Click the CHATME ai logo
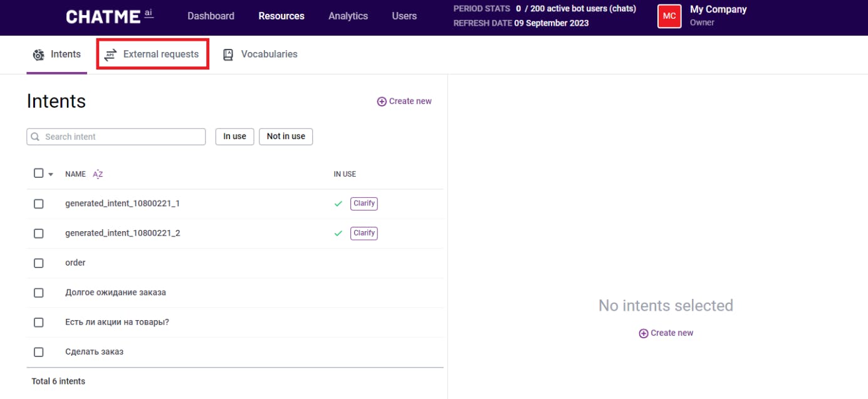Viewport: 868px width, 399px height. click(109, 16)
